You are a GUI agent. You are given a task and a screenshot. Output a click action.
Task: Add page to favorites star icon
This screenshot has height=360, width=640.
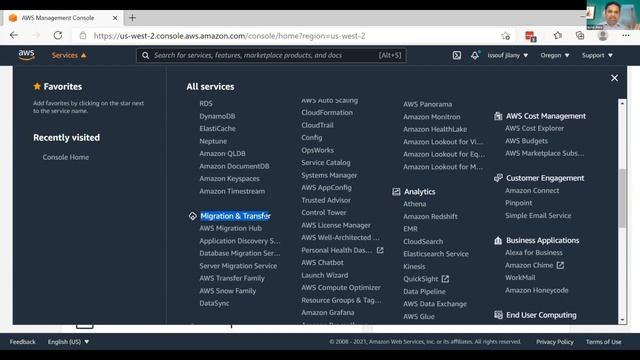pos(505,36)
